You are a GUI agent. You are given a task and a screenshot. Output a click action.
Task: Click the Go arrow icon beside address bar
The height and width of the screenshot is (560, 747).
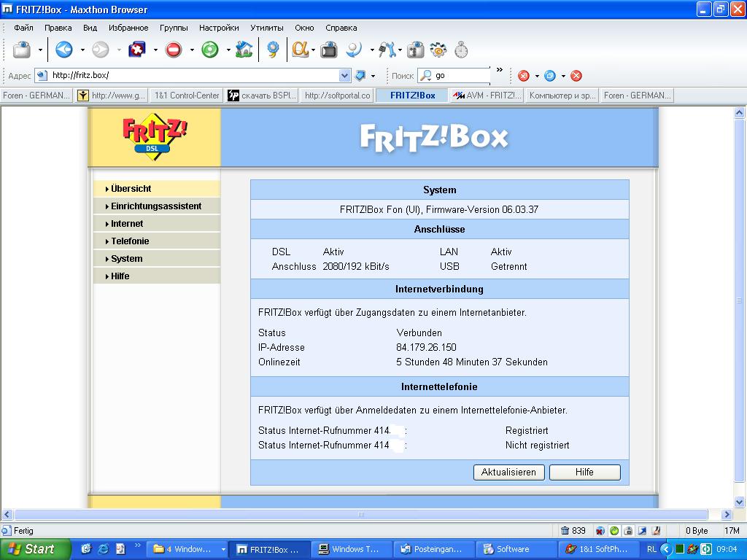(x=360, y=75)
